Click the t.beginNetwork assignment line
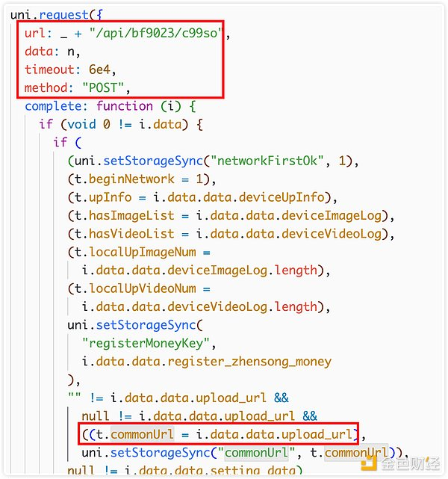Viewport: 448px width, 479px height. 142,179
